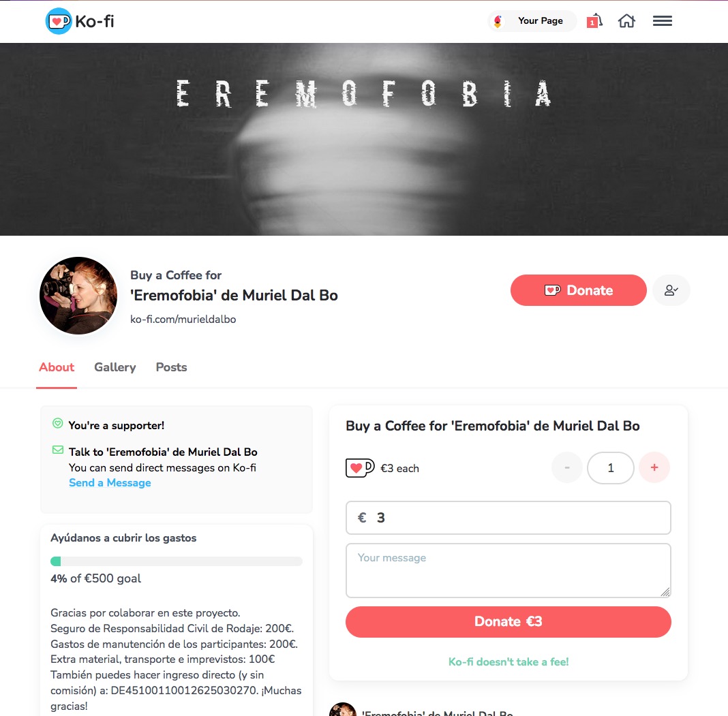Click the Ko-fi cup logo
Screen dimensions: 728x716
coord(59,21)
